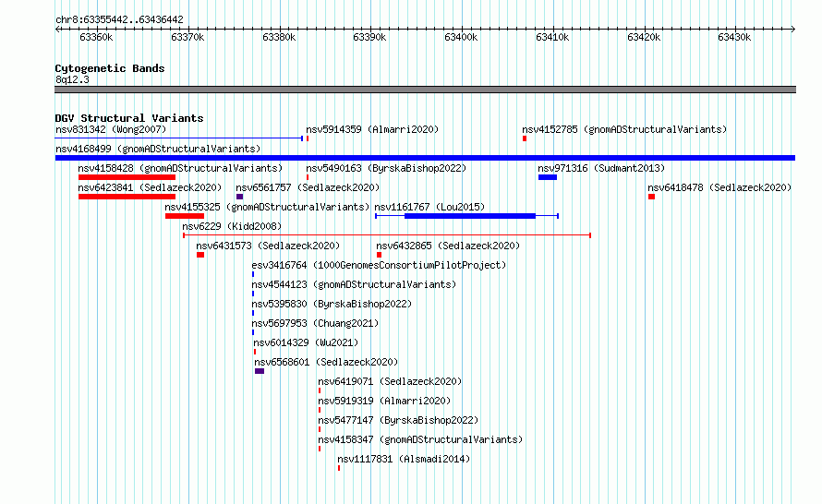This screenshot has height=504, width=822.
Task: Click the red bar under nsv4155325
Action: [x=185, y=216]
